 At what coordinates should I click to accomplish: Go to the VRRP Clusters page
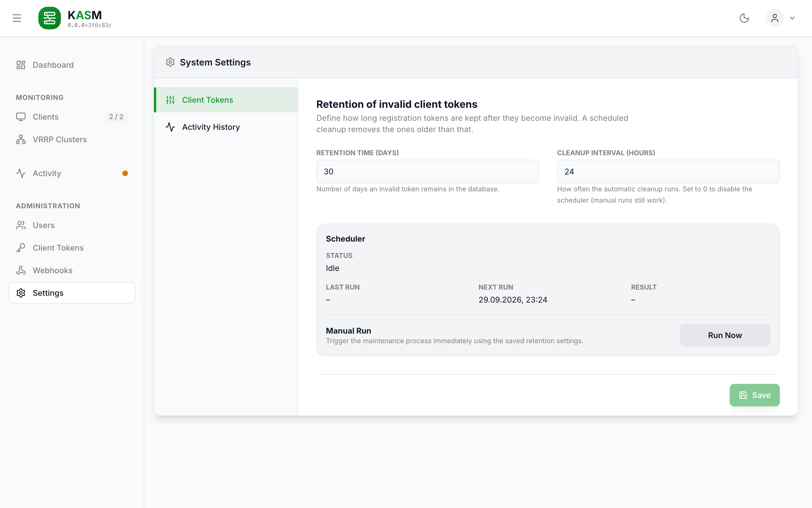click(72, 139)
